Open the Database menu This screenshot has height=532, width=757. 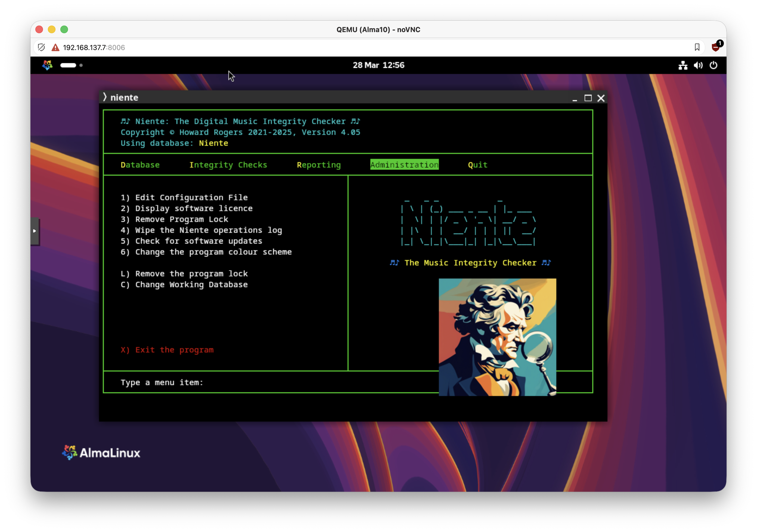[x=140, y=165]
